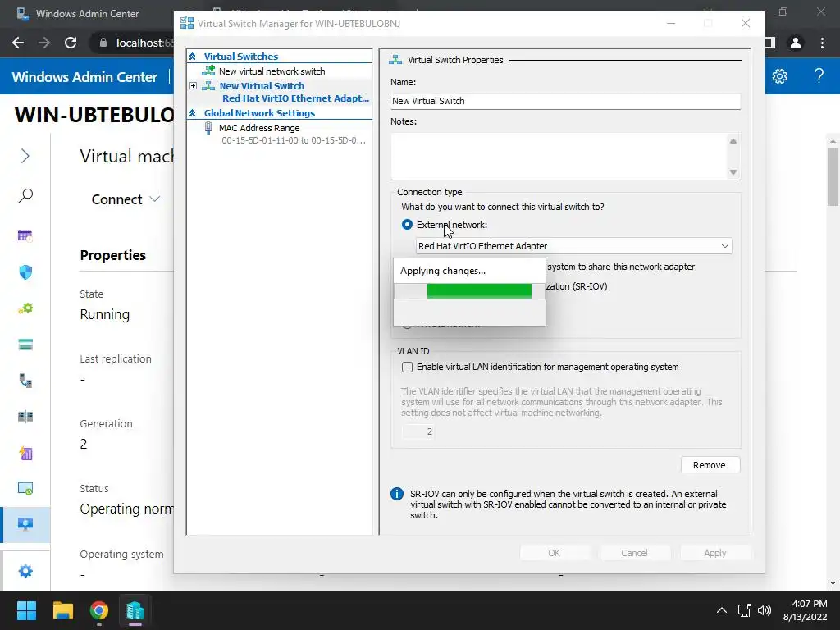Open the teal storage bars sidebar tool
The height and width of the screenshot is (630, 840).
pyautogui.click(x=25, y=345)
